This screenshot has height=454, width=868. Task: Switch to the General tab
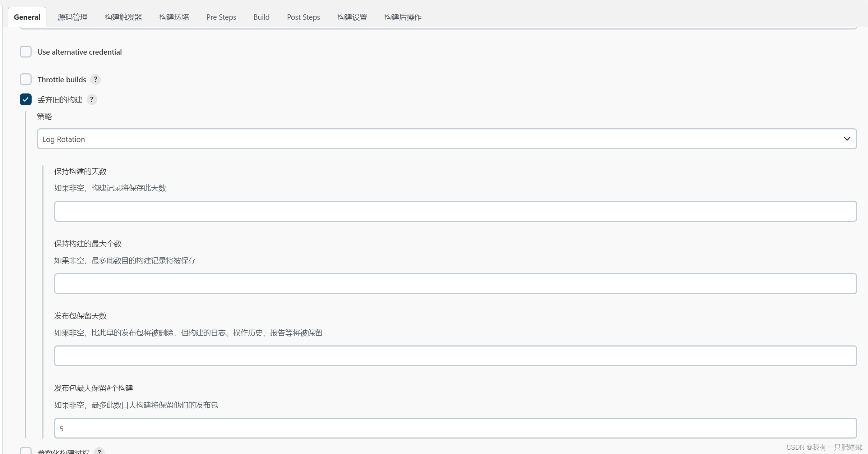pyautogui.click(x=27, y=17)
